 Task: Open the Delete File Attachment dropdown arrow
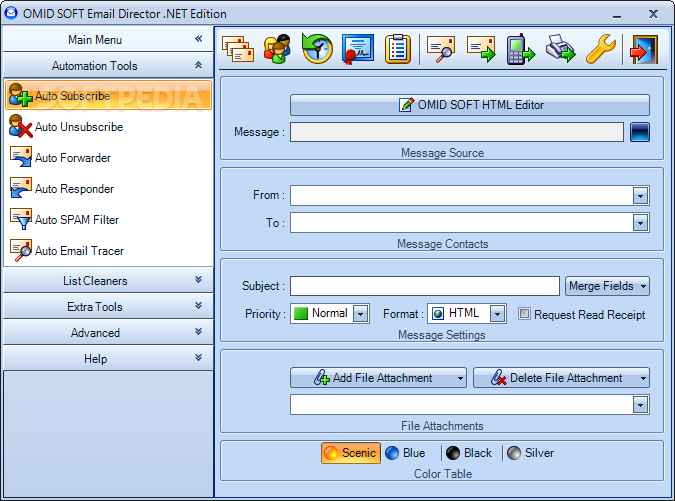pyautogui.click(x=643, y=378)
